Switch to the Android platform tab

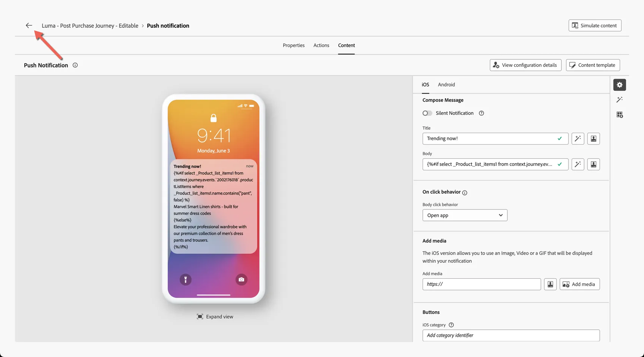pyautogui.click(x=446, y=85)
